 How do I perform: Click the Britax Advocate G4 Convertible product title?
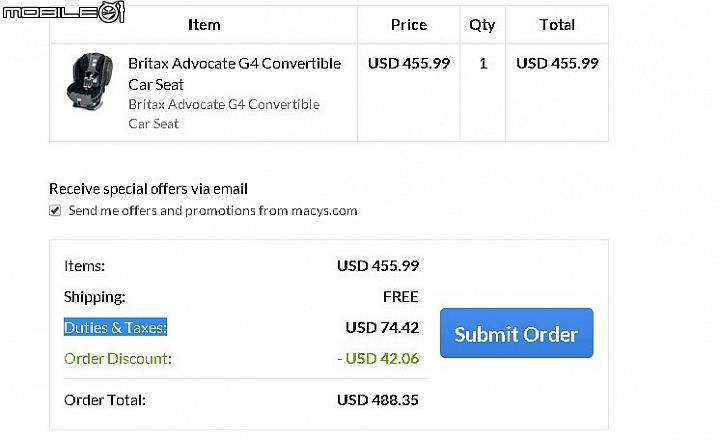point(234,74)
